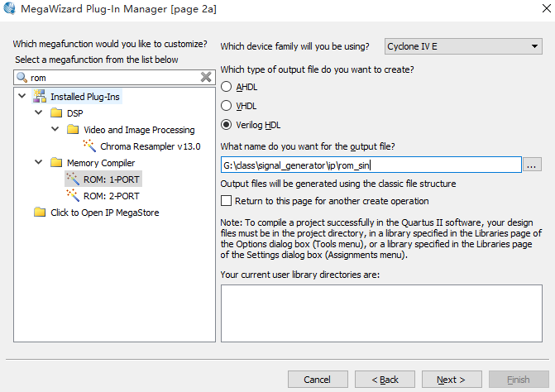
Task: Select Click to Open IP MegaStore
Action: [x=105, y=213]
